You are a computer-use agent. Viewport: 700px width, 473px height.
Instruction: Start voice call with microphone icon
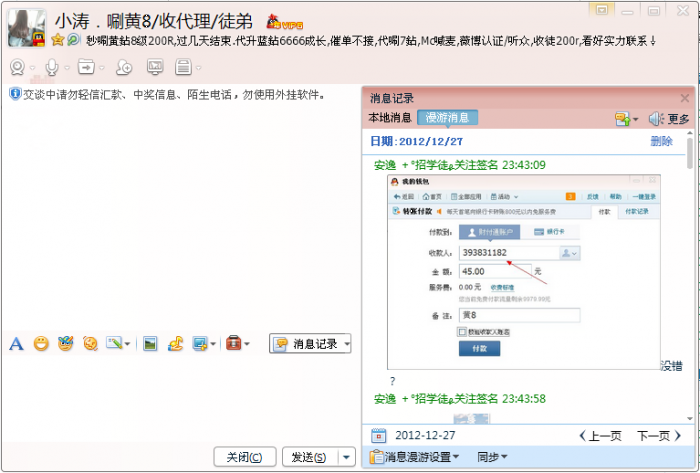point(52,67)
